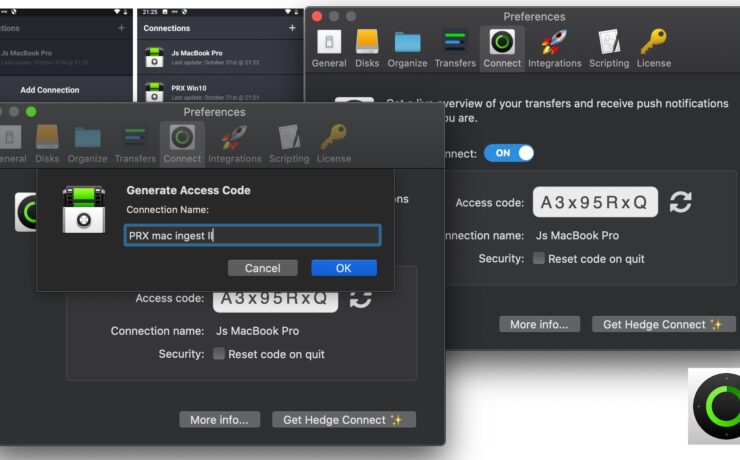The width and height of the screenshot is (740, 460).
Task: Check Reset code on quit in front window
Action: pos(219,353)
